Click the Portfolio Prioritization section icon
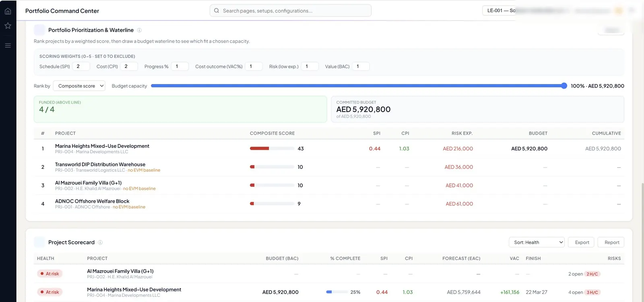The image size is (644, 302). (39, 30)
